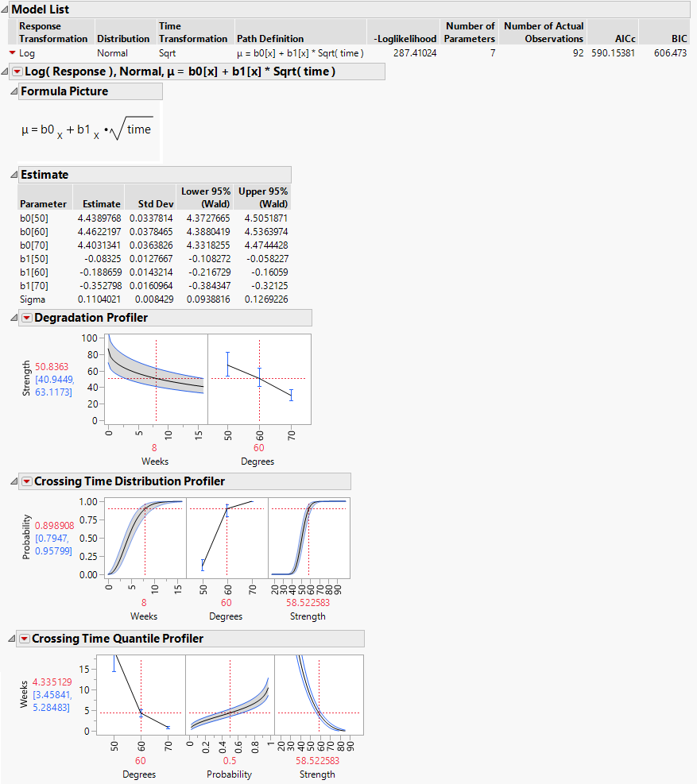
Task: Select the Sigma parameter row
Action: (x=153, y=299)
